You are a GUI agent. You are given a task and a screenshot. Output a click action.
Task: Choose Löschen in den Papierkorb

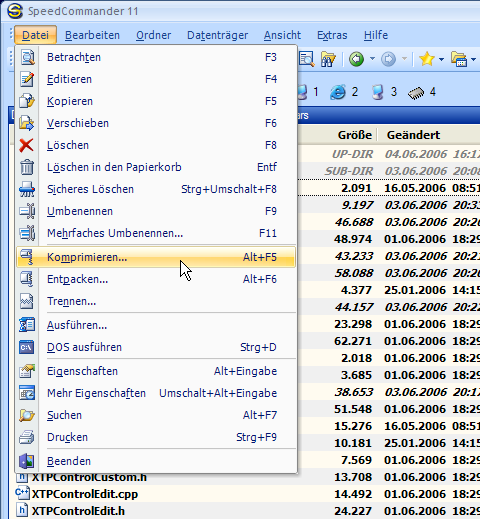click(156, 167)
